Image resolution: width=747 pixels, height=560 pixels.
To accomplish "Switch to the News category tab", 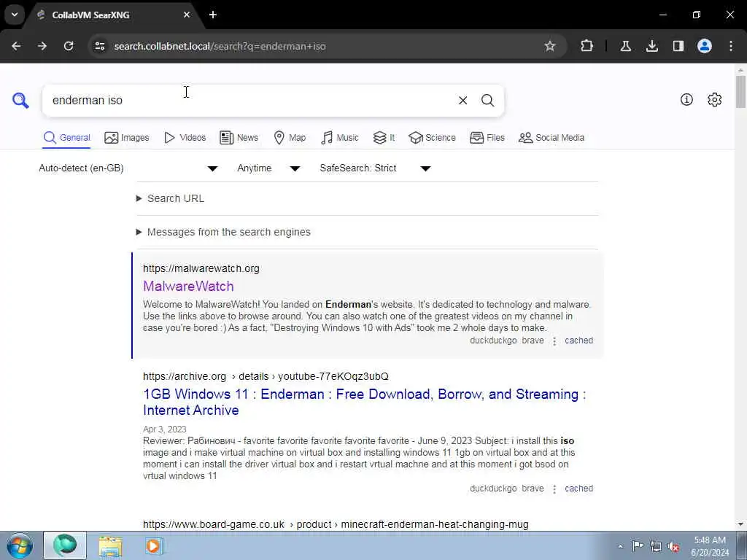I will pyautogui.click(x=239, y=138).
